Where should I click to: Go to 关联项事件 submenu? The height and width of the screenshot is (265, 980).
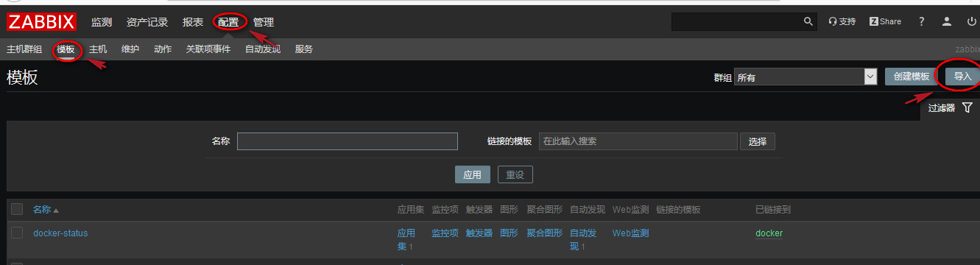click(208, 49)
